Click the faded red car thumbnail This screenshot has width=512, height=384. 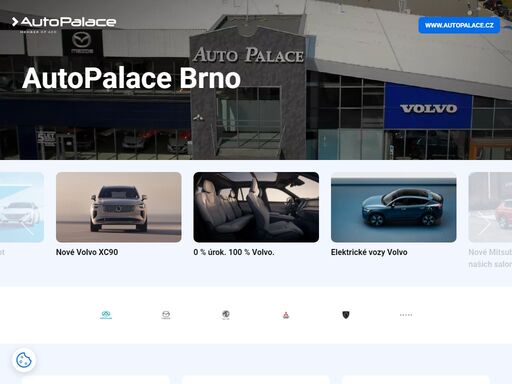coord(490,207)
